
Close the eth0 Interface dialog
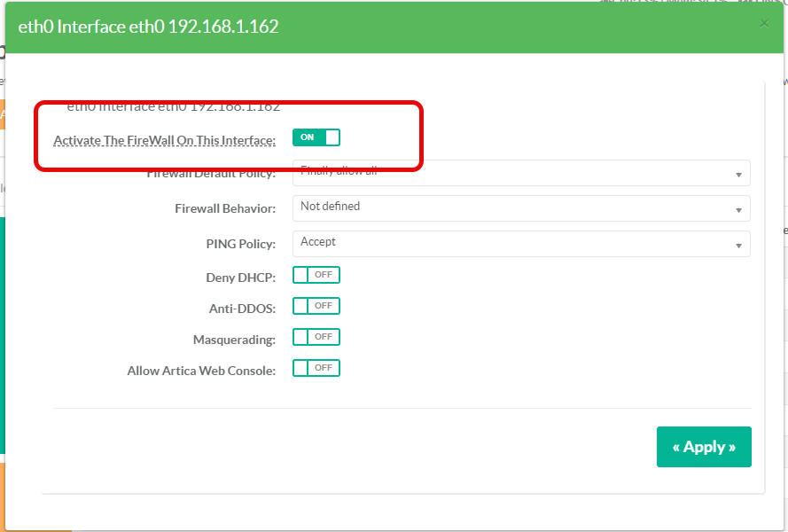pos(764,24)
